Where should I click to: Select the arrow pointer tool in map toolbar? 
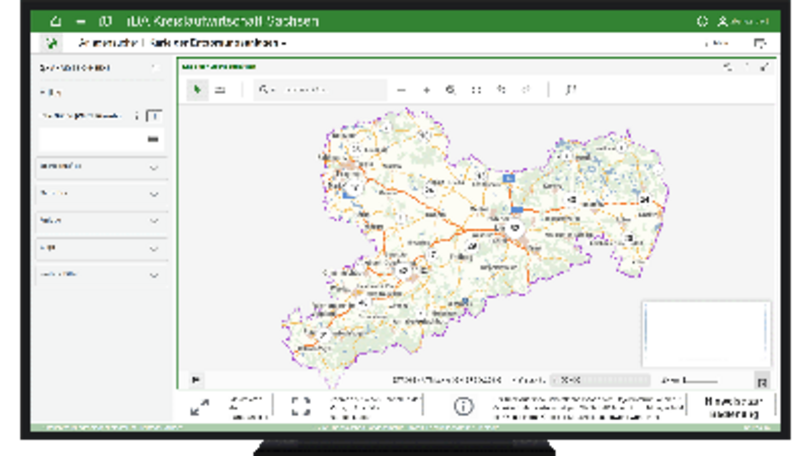(197, 90)
